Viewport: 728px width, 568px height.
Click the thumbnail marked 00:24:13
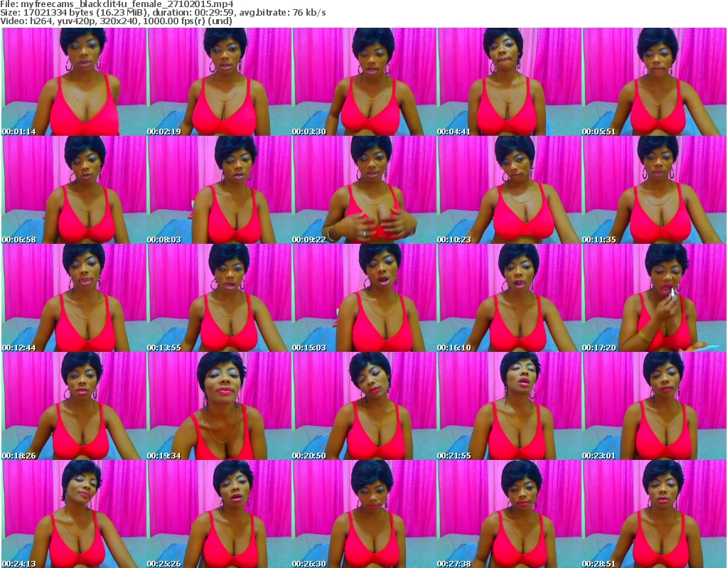coord(74,514)
